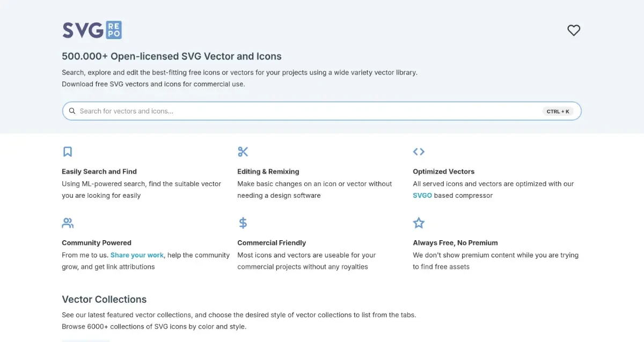Select the scissors icon for Editing & Remixing
This screenshot has height=342, width=644.
(x=243, y=152)
